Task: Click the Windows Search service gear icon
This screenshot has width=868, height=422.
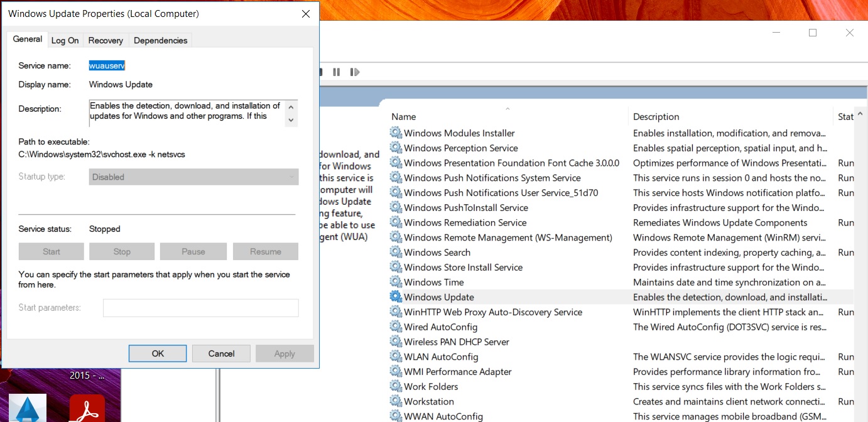Action: click(396, 252)
